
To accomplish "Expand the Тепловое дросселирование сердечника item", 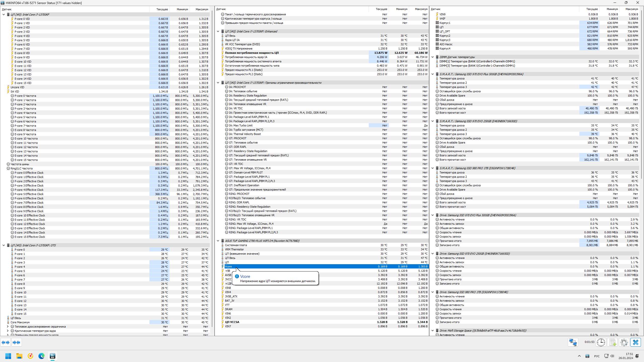I will click(x=8, y=327).
